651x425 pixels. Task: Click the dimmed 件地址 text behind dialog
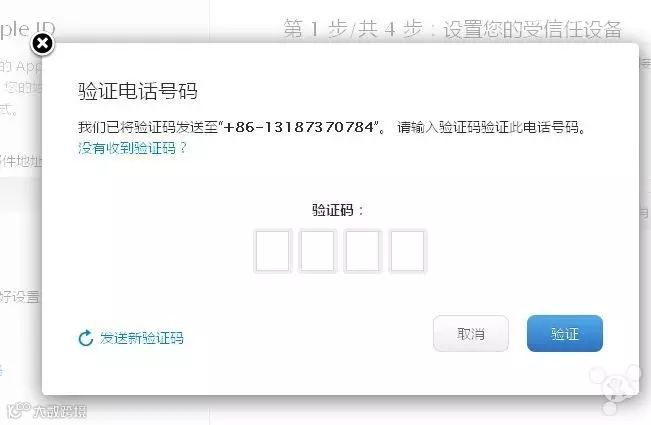click(21, 161)
